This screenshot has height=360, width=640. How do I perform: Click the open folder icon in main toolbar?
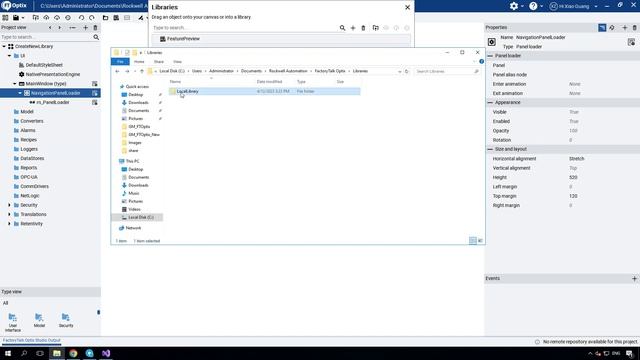point(105,18)
